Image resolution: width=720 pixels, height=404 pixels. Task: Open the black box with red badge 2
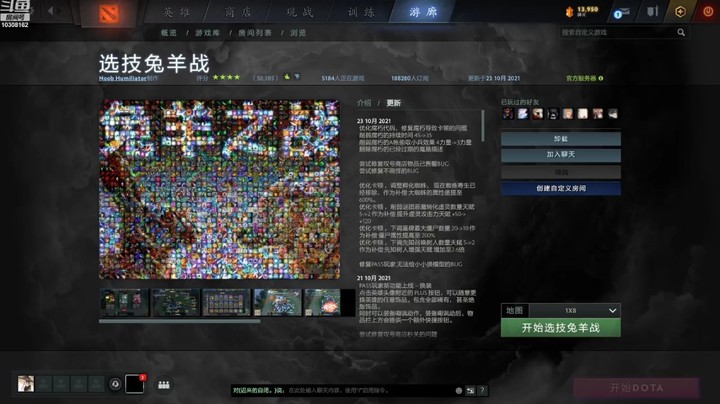135,384
